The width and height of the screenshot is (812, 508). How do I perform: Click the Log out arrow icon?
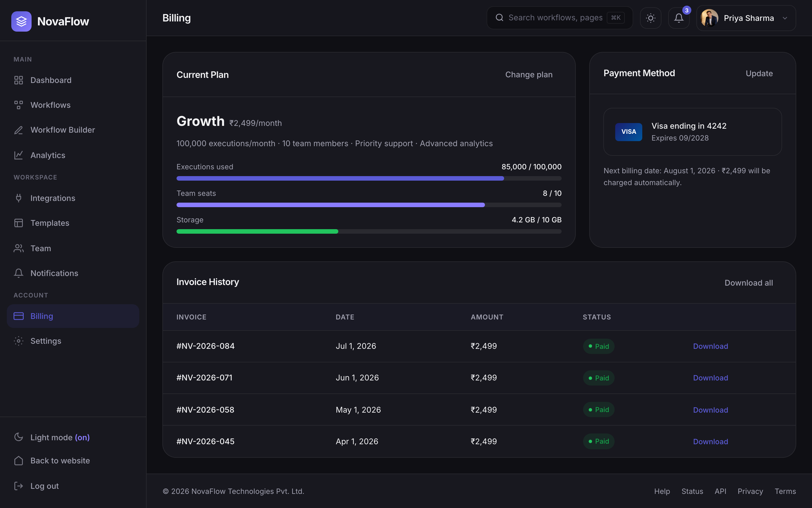pyautogui.click(x=18, y=486)
